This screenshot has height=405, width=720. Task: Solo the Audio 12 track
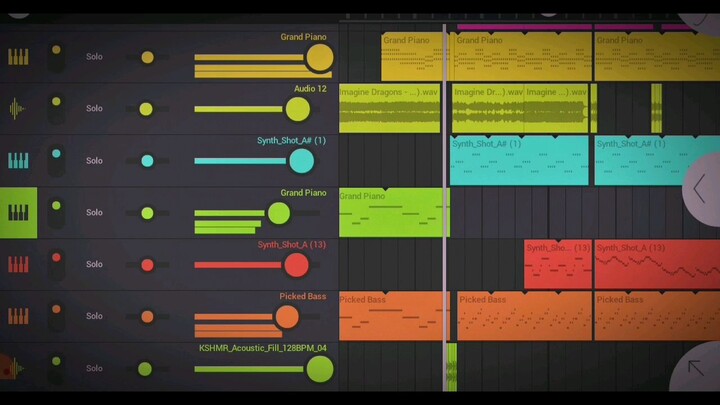94,108
